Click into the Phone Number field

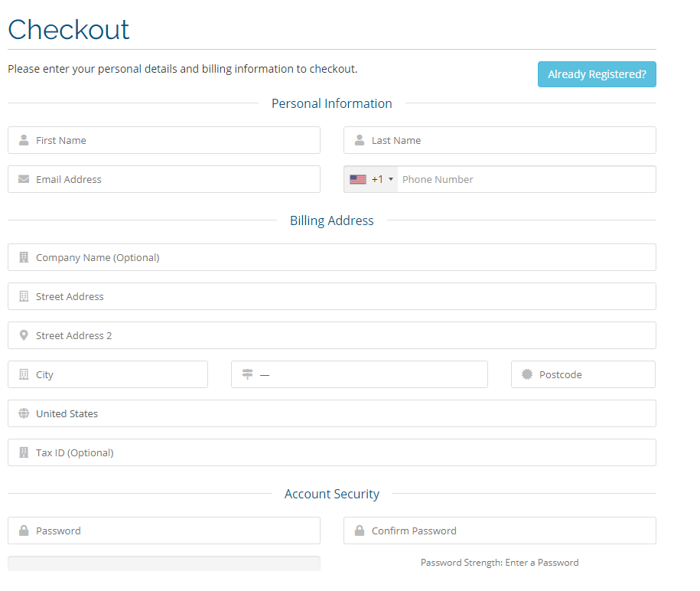(526, 179)
